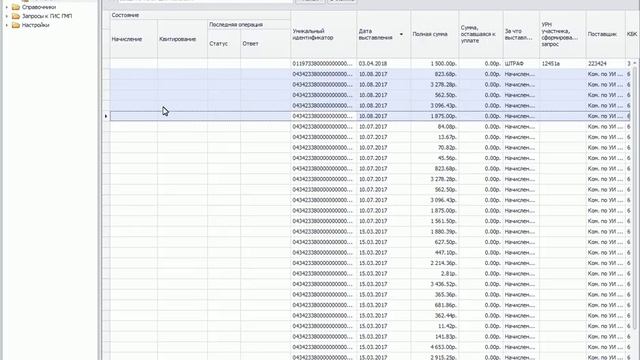Click the Последняя операция band header
This screenshot has height=360, width=640.
(249, 24)
